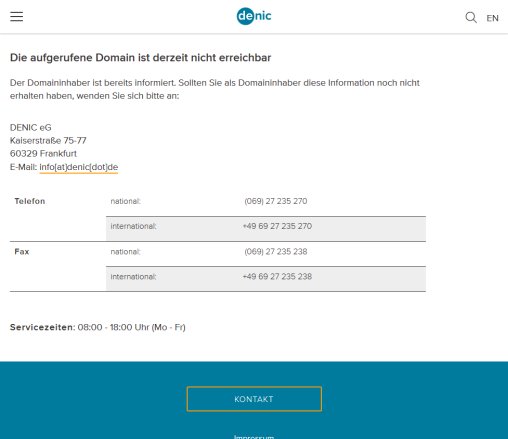Click the Fax row header
The image size is (508, 439).
(22, 252)
